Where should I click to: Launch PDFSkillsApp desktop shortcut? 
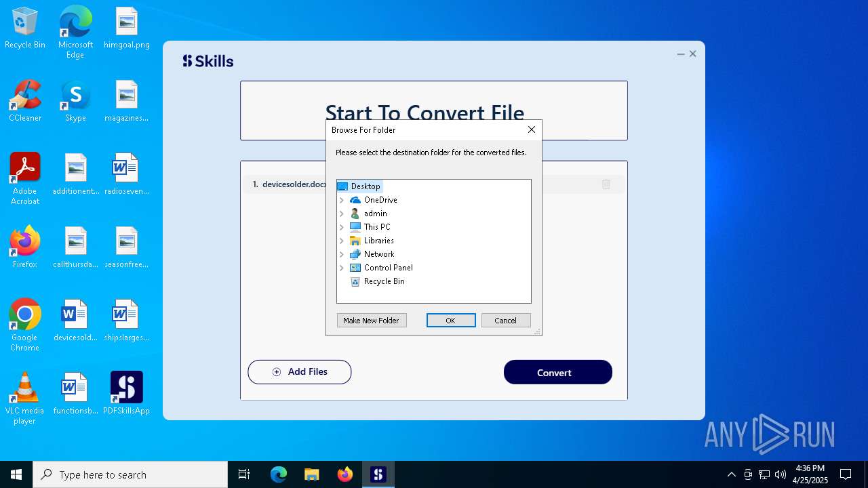127,394
